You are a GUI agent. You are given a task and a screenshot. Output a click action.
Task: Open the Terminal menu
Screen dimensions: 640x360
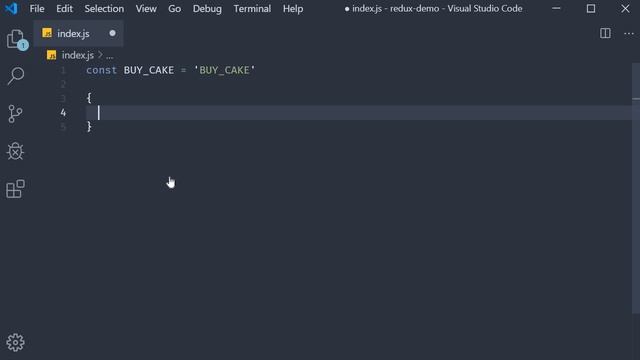[x=252, y=9]
